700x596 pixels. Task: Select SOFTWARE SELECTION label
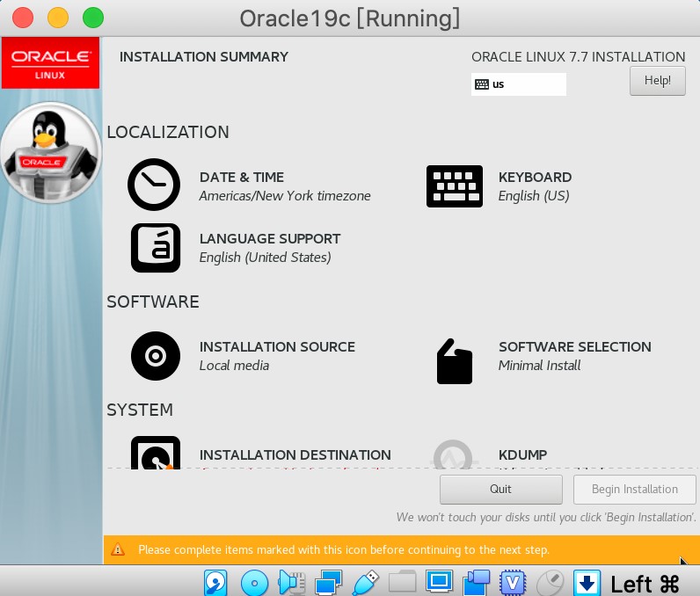click(x=575, y=346)
